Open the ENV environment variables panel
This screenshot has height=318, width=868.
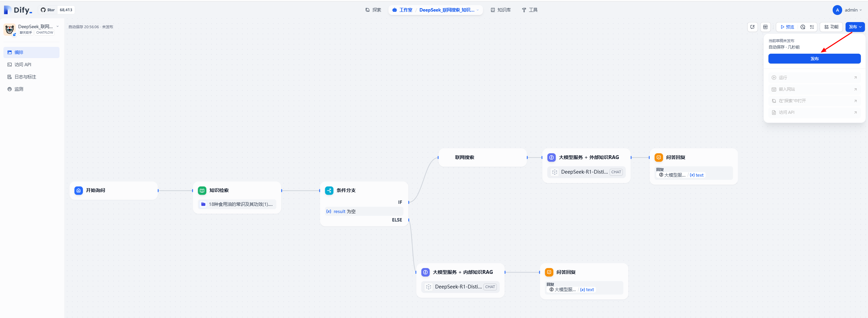point(765,27)
